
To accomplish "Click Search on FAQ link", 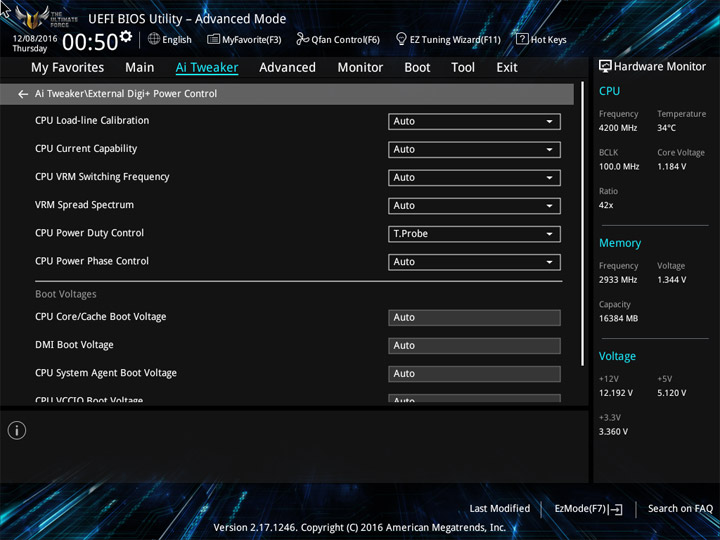I will 680,509.
